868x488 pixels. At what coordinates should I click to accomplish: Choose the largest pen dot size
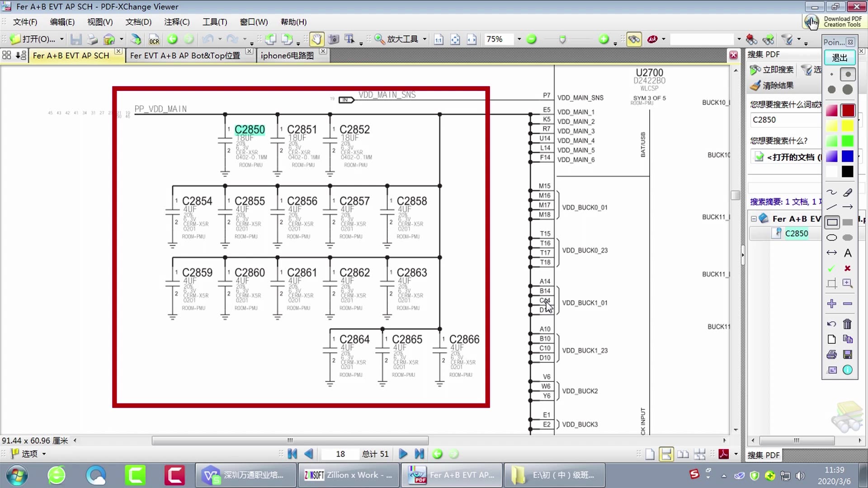[848, 89]
